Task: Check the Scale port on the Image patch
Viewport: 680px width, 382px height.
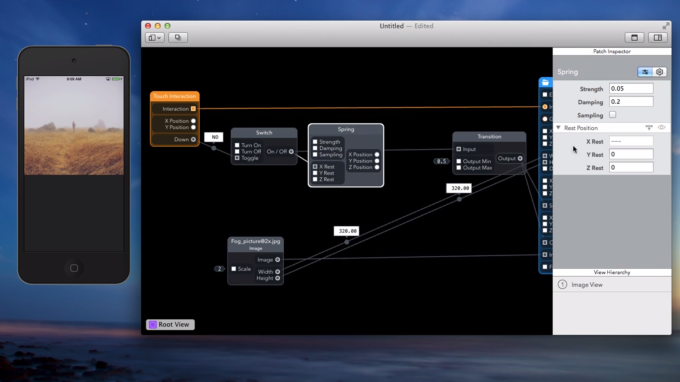Action: tap(234, 269)
